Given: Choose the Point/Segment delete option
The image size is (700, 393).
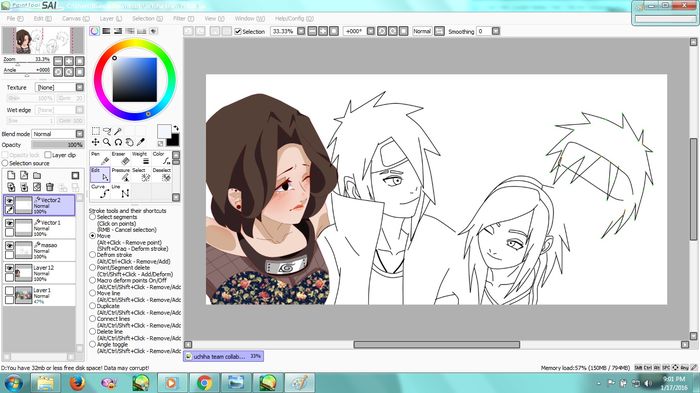Looking at the screenshot, I should pyautogui.click(x=93, y=268).
